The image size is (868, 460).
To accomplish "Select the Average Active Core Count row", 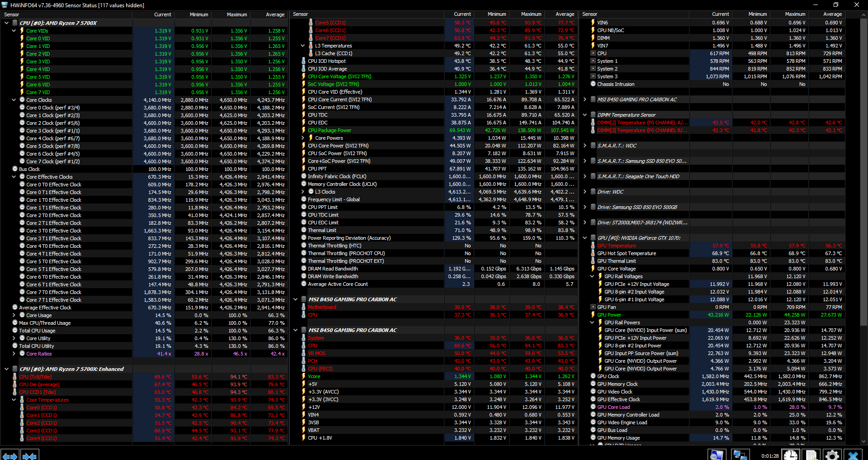I will [434, 284].
